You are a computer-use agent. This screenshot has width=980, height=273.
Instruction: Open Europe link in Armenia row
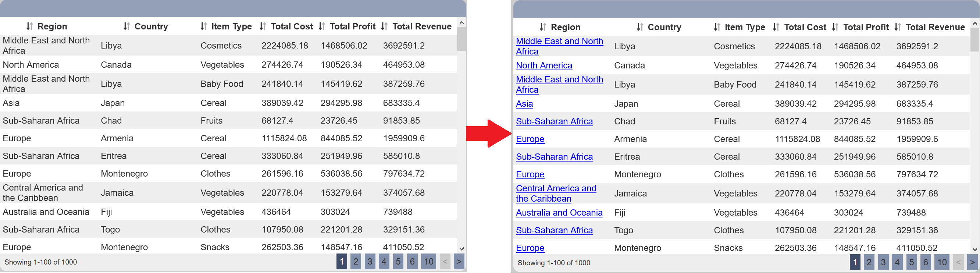click(530, 139)
